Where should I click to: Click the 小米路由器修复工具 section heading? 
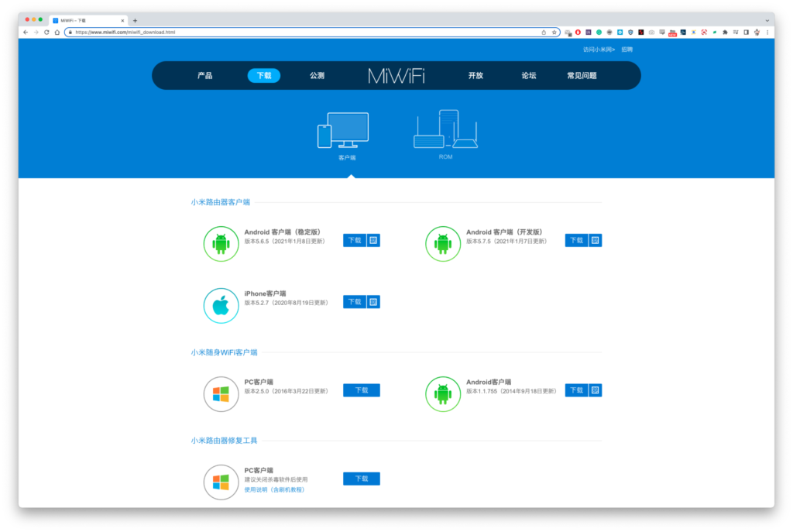pyautogui.click(x=224, y=441)
